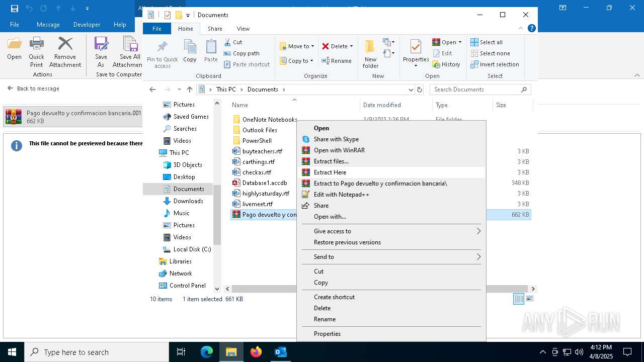Screen dimensions: 644x362
Task: Click Outlook Open attachment icon
Action: (x=14, y=49)
